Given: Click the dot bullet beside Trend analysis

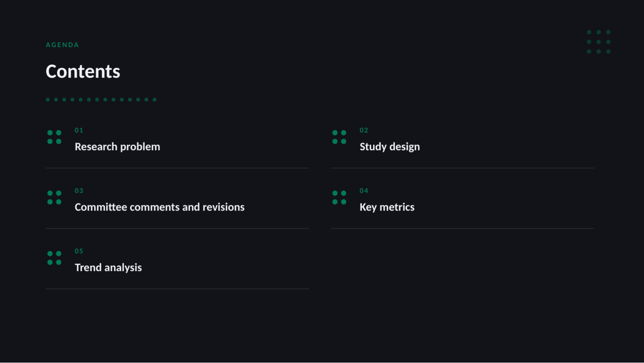Looking at the screenshot, I should [x=54, y=258].
